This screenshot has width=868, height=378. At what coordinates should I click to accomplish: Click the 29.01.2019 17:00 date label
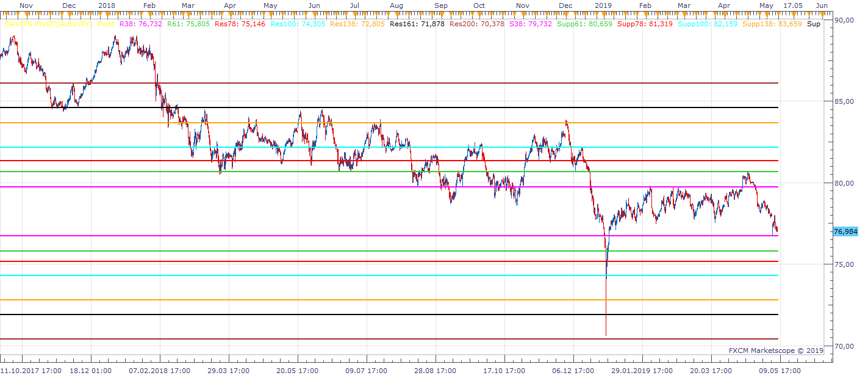pos(641,370)
